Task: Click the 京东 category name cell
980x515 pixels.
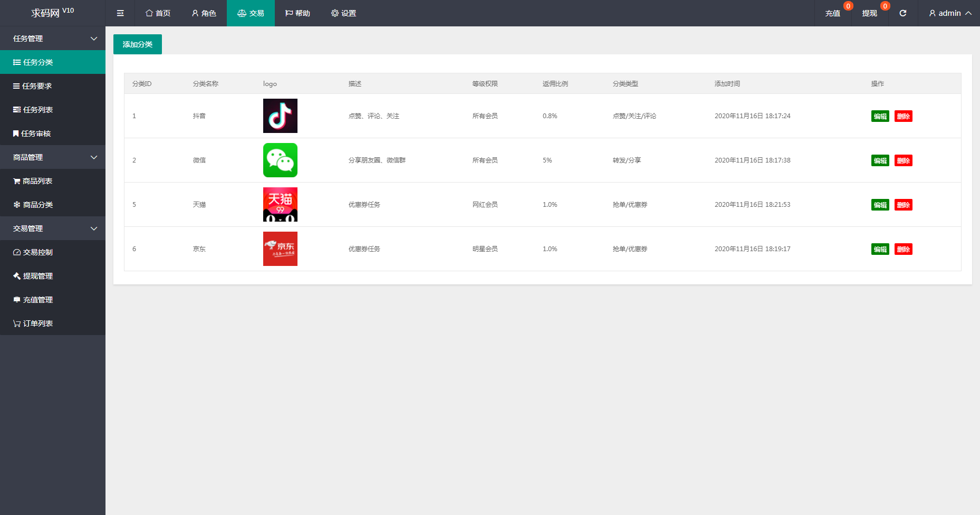Action: click(199, 249)
